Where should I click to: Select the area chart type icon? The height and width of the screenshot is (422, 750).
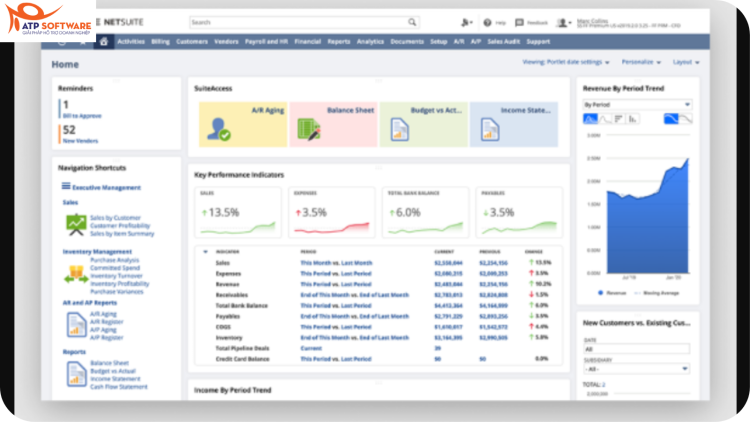click(590, 119)
